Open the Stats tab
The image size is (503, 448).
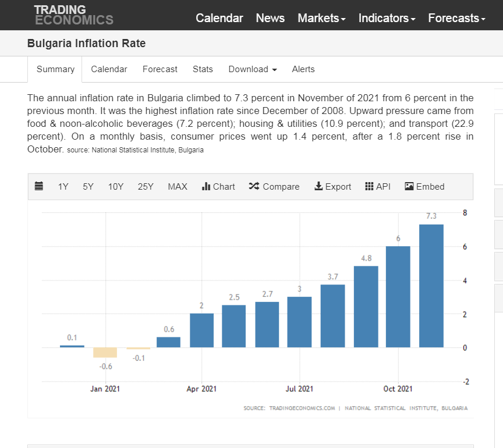(203, 69)
